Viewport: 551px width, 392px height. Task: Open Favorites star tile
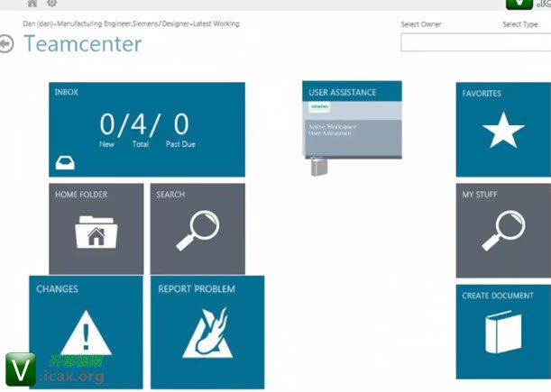(x=503, y=129)
